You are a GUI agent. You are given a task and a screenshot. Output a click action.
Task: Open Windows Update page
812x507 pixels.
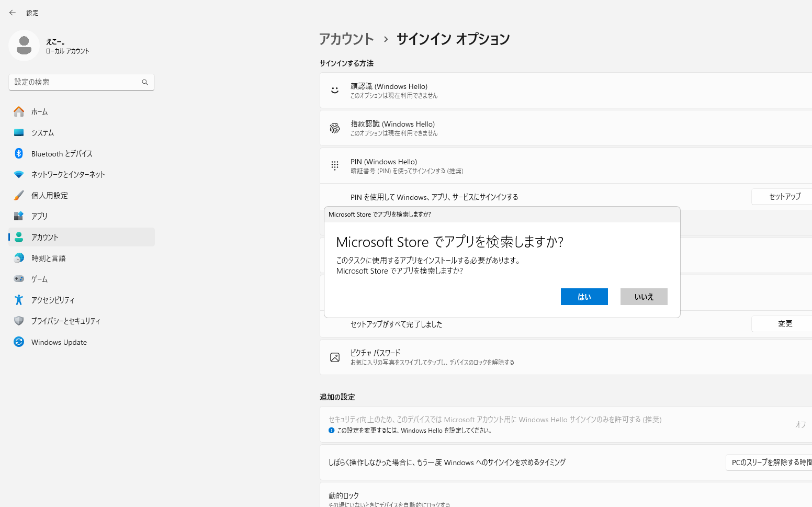click(82, 342)
